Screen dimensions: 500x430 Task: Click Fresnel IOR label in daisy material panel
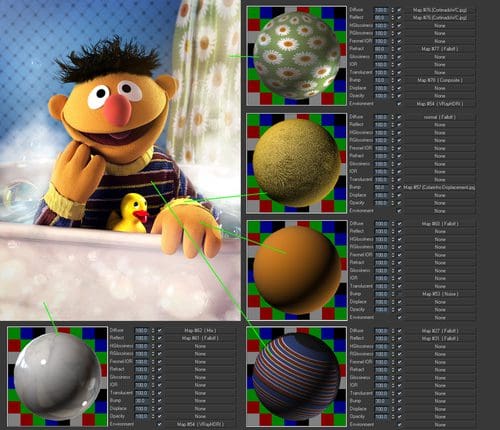361,41
